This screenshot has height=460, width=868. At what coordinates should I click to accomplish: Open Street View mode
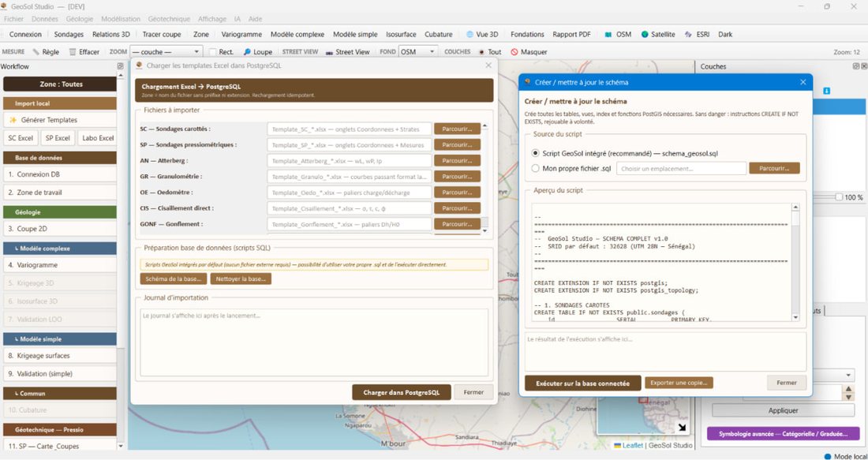click(x=348, y=52)
